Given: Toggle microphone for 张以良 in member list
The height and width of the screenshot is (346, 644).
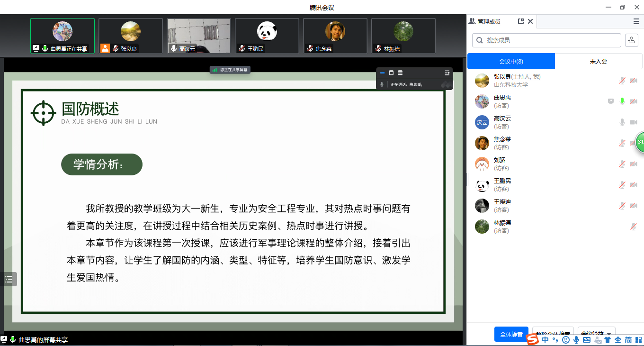Looking at the screenshot, I should click(622, 81).
